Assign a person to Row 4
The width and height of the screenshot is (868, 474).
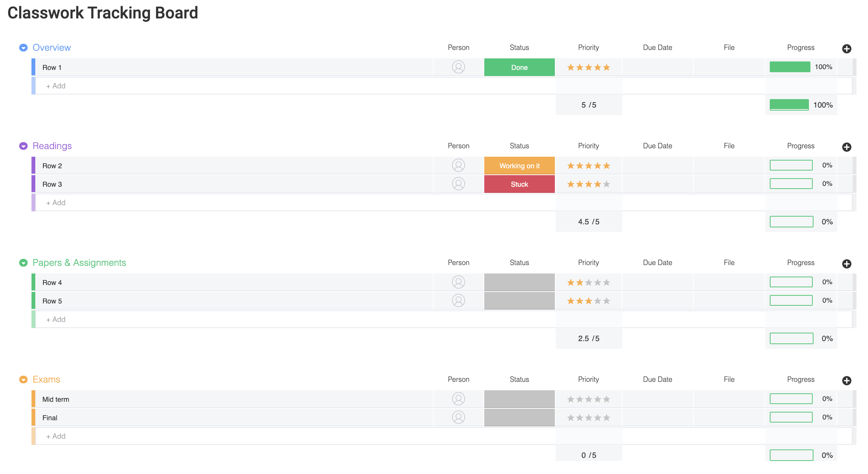click(459, 282)
